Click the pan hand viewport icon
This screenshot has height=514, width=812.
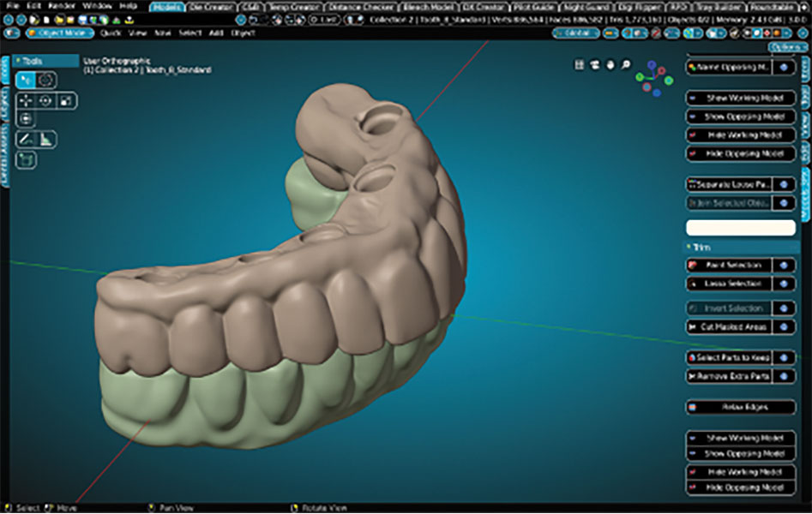610,64
